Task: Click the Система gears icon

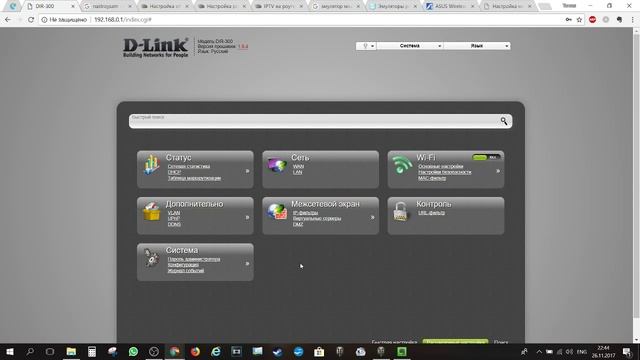Action: [x=152, y=258]
